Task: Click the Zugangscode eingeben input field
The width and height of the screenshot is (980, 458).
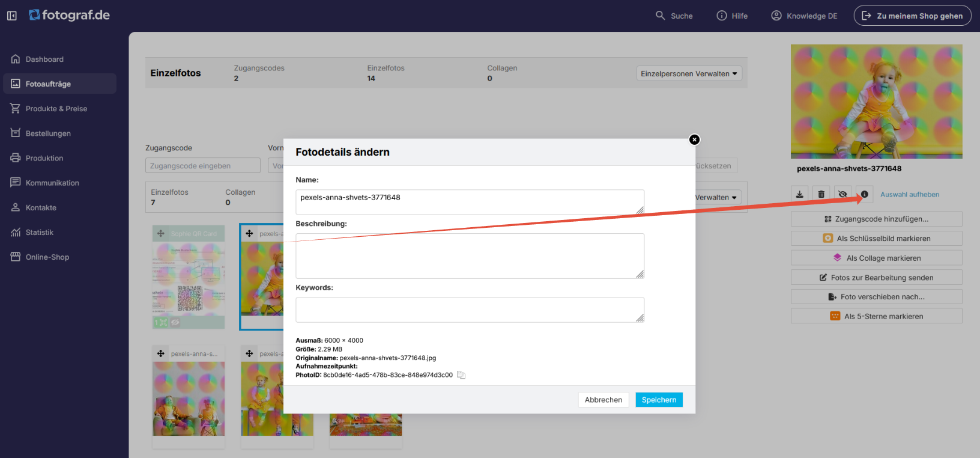Action: [x=203, y=166]
